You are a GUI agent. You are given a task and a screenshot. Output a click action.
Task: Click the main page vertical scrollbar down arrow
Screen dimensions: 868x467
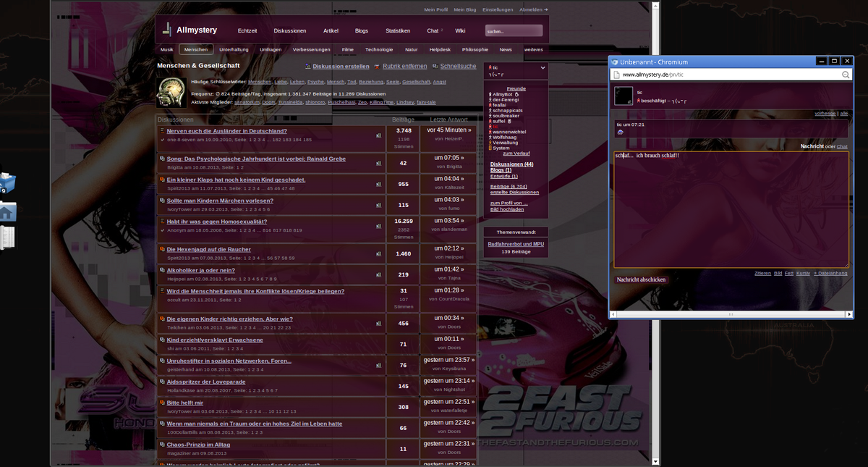coord(656,462)
